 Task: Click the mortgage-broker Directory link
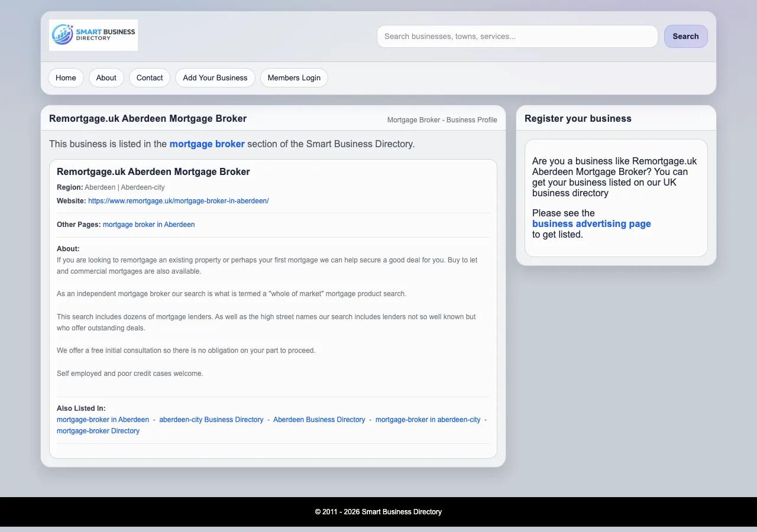(x=98, y=430)
